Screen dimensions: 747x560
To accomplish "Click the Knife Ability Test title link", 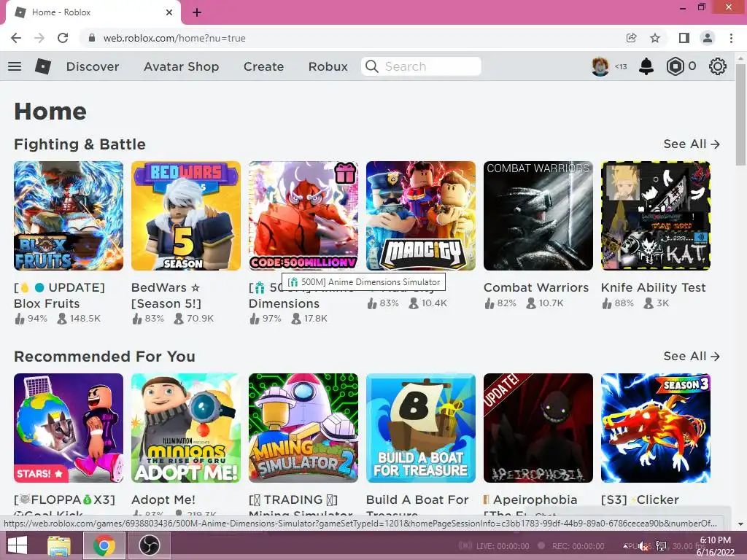I will 653,287.
